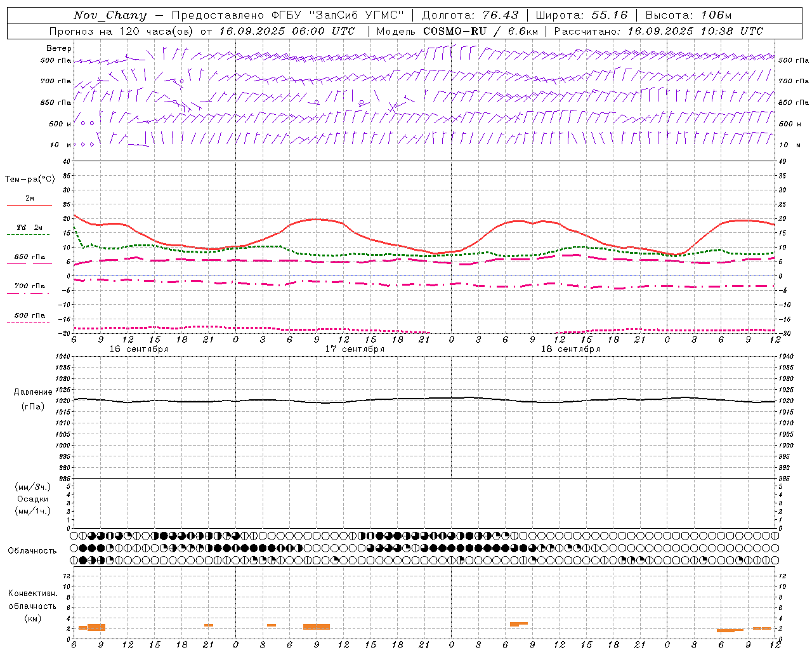
Task: Select the 'Долгота: 76.43' header text
Action: click(470, 15)
